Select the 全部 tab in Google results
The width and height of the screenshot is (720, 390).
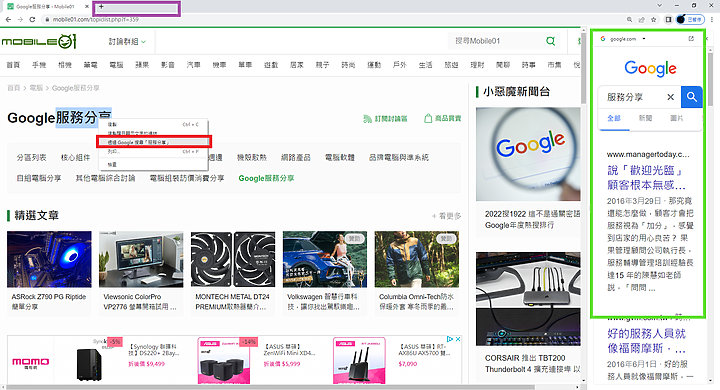(x=614, y=119)
